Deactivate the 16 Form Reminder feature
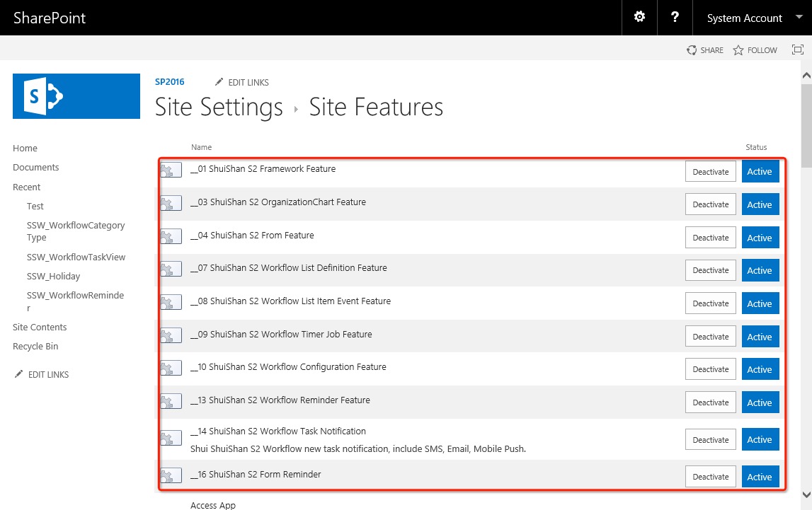 tap(711, 477)
